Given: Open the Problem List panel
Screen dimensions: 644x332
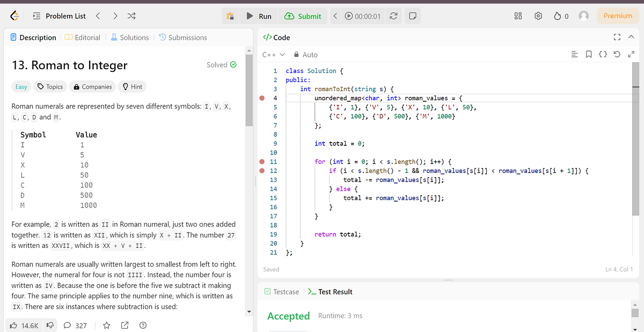Looking at the screenshot, I should [59, 16].
